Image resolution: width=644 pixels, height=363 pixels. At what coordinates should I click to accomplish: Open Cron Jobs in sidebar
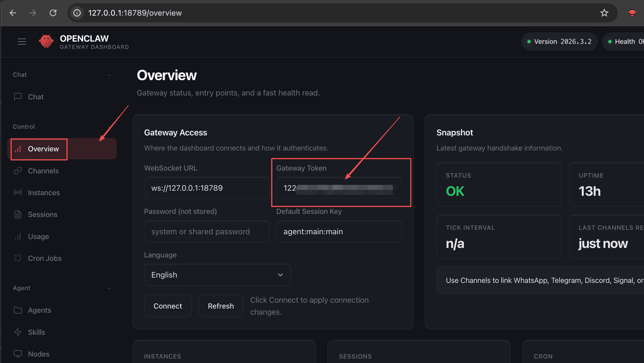point(45,258)
